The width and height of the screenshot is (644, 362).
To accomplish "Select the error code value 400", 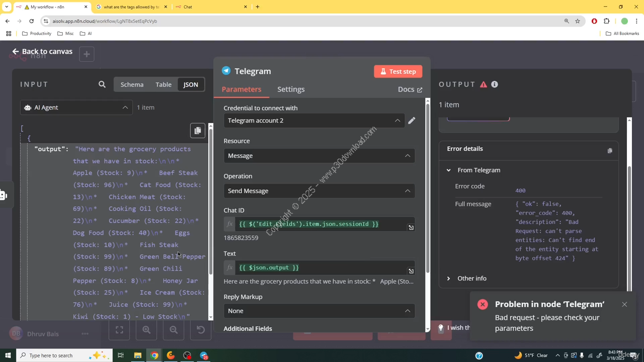I will [x=520, y=191].
